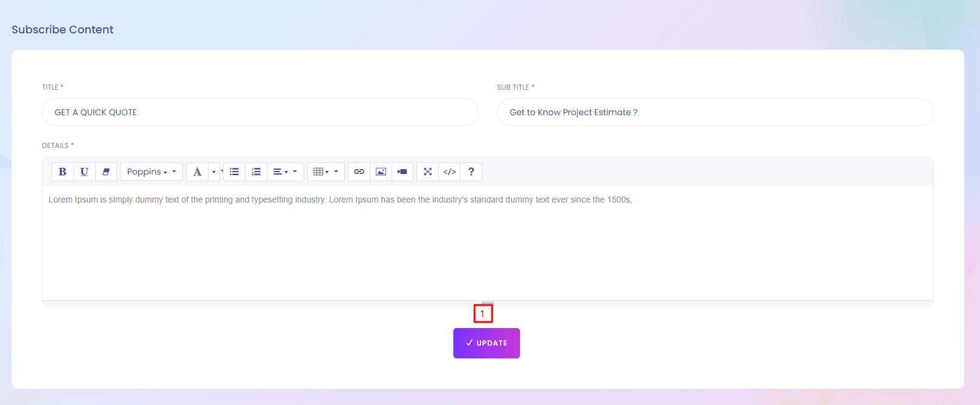Toggle bold formatting in the editor
This screenshot has width=980, height=405.
(x=62, y=172)
